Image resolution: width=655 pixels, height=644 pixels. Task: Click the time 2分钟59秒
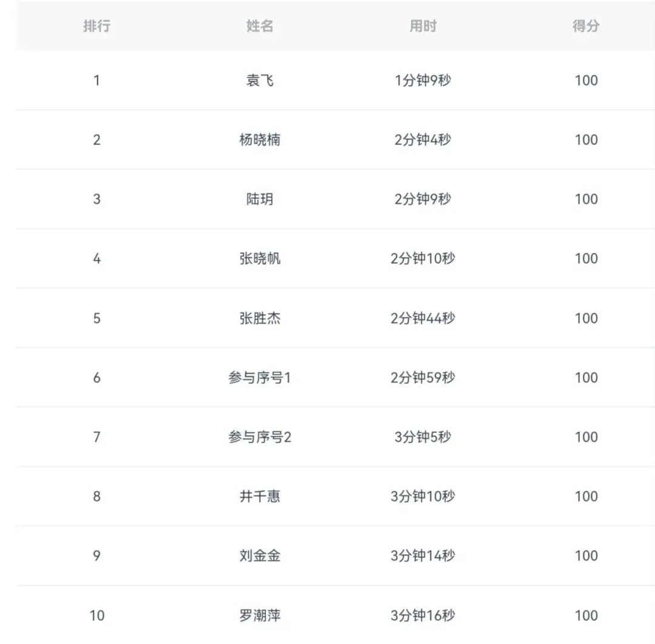click(x=423, y=378)
